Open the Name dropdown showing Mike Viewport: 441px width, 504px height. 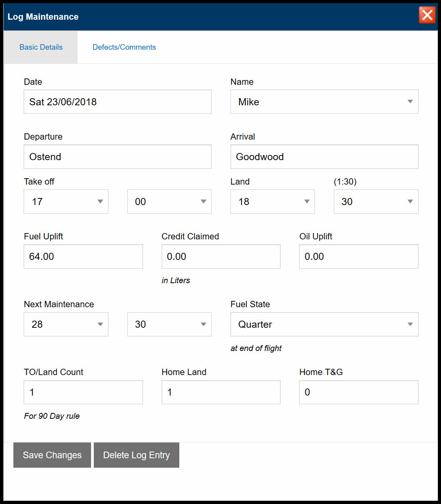tap(324, 102)
